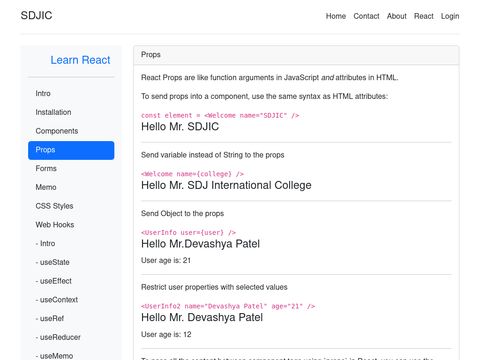Open the '- useRef' lesson
Viewport: 480px width, 360px height.
click(x=71, y=318)
